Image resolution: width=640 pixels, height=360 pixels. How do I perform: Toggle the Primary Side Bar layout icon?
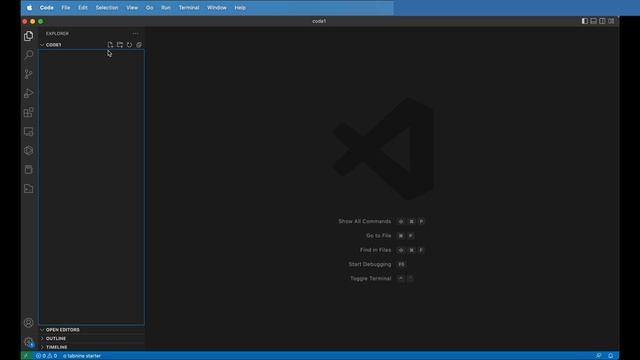pyautogui.click(x=584, y=21)
